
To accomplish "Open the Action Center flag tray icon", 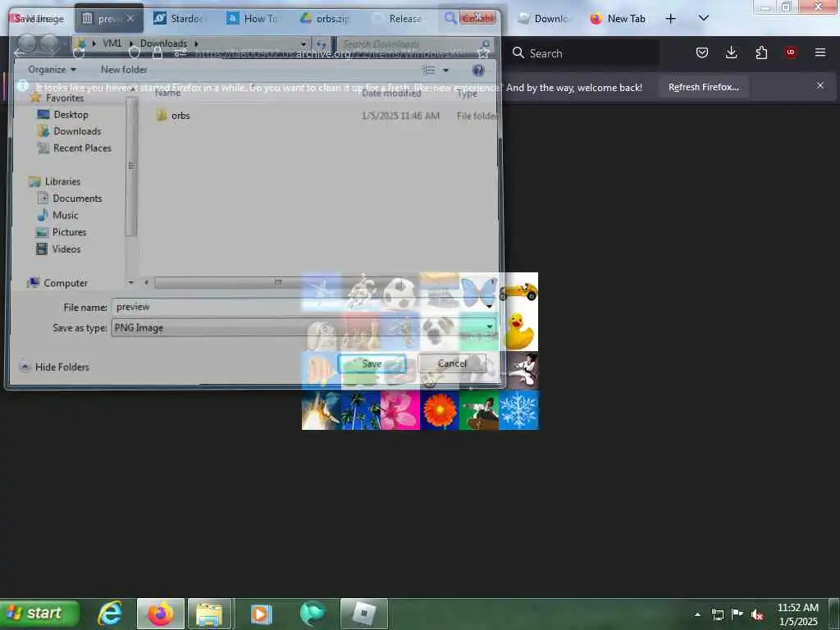I will [737, 614].
